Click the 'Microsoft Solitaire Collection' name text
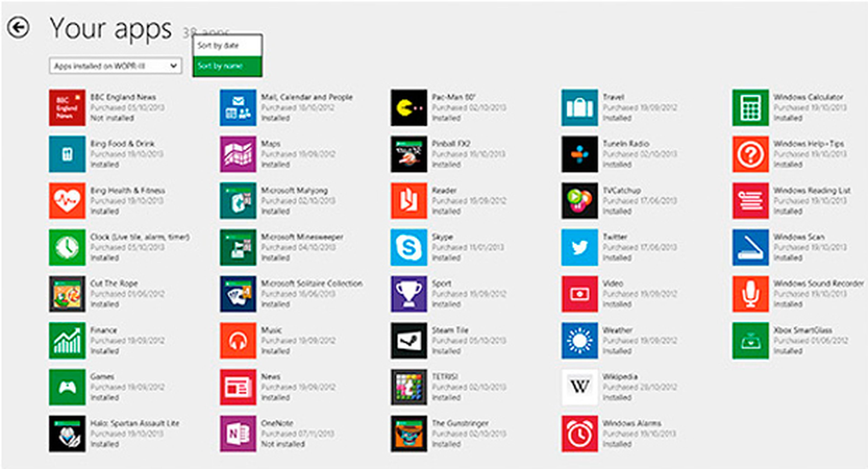 (312, 284)
